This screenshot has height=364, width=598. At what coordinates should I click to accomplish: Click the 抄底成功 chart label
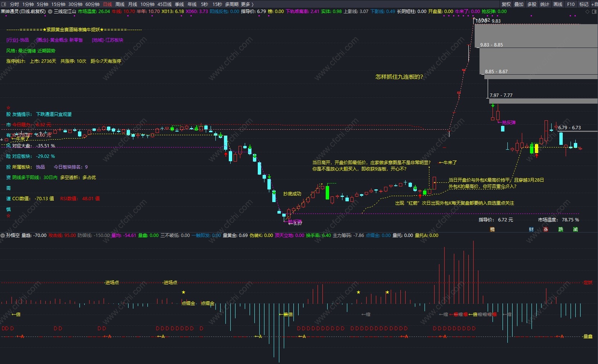tap(292, 194)
